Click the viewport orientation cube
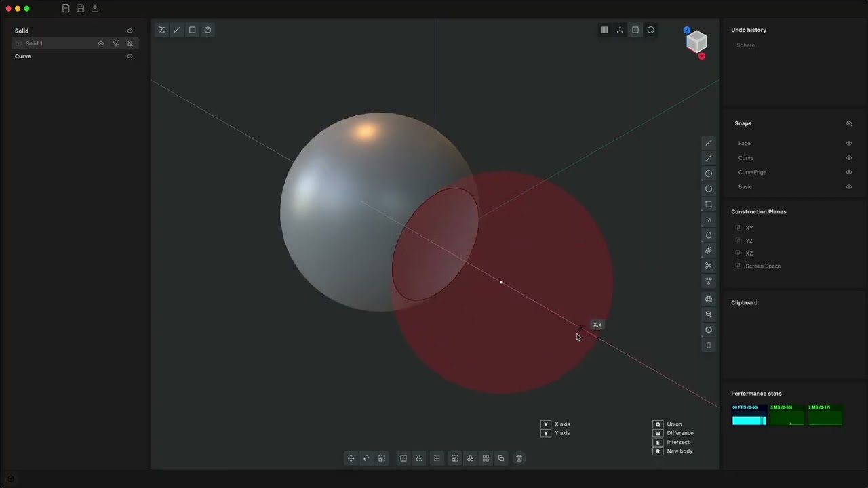This screenshot has height=488, width=868. pos(696,42)
